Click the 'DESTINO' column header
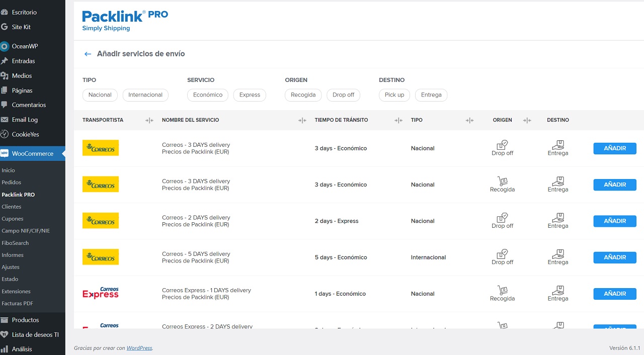 click(x=558, y=120)
